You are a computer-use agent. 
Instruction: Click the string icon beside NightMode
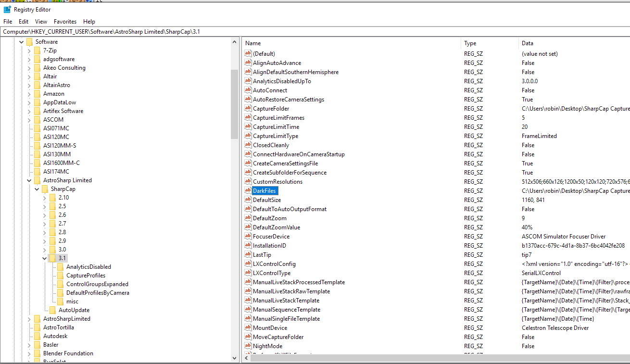tap(248, 346)
